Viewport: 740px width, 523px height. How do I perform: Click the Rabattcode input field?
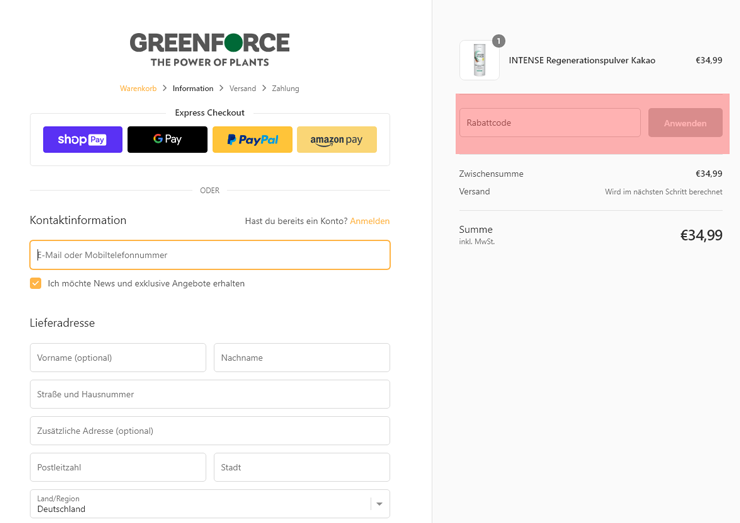[550, 123]
